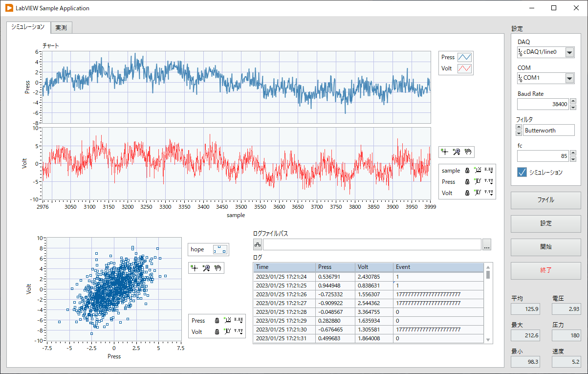Screen dimensions: 588x374
Task: Select the crosshair cursor tool in chart palette
Action: point(444,152)
